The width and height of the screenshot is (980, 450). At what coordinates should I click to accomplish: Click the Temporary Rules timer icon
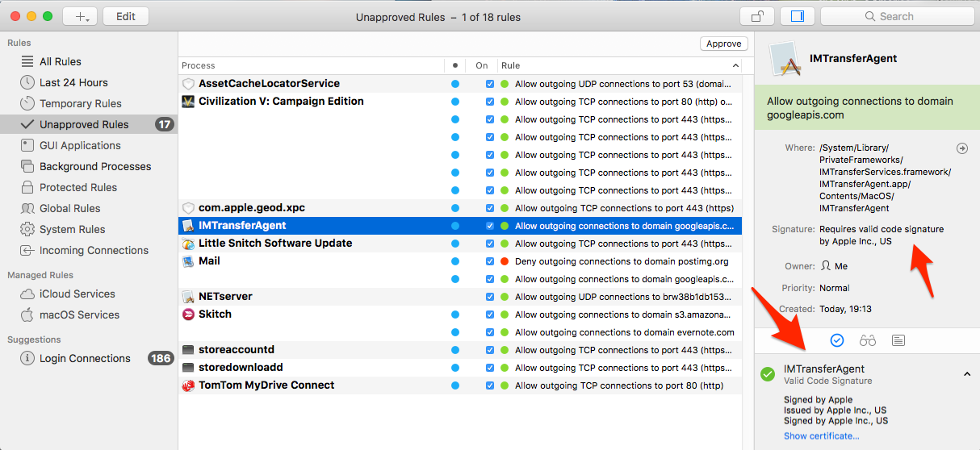pos(27,103)
